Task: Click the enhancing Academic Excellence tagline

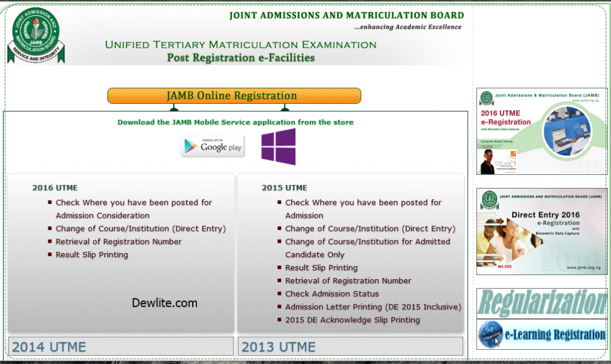Action: (x=408, y=27)
